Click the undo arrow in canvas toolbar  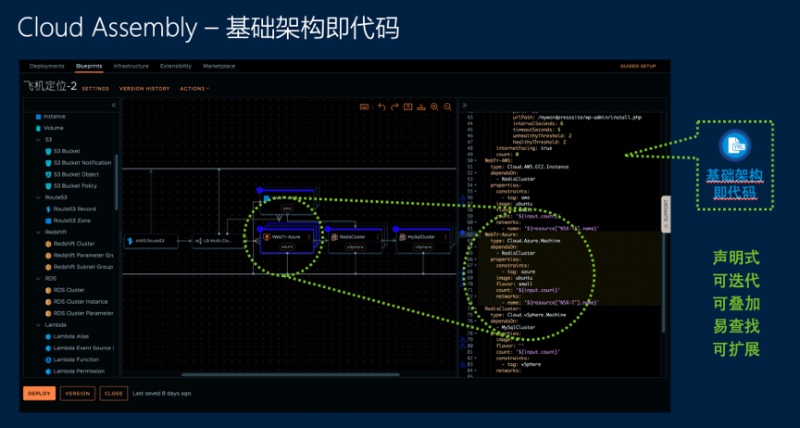click(x=381, y=106)
